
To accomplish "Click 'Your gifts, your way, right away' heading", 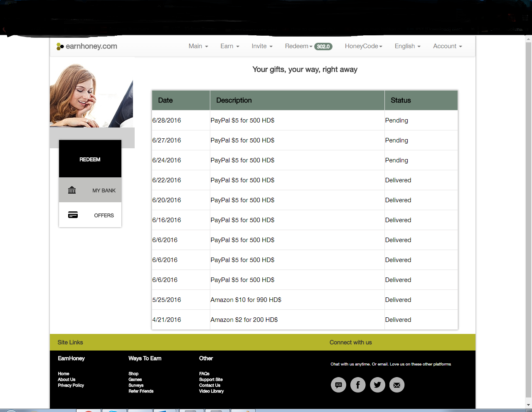I will coord(305,69).
